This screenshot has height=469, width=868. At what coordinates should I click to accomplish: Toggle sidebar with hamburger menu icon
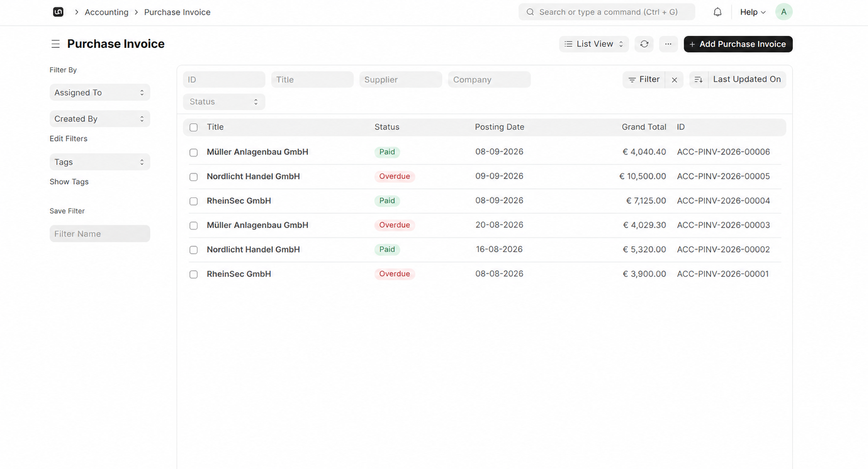tap(55, 44)
